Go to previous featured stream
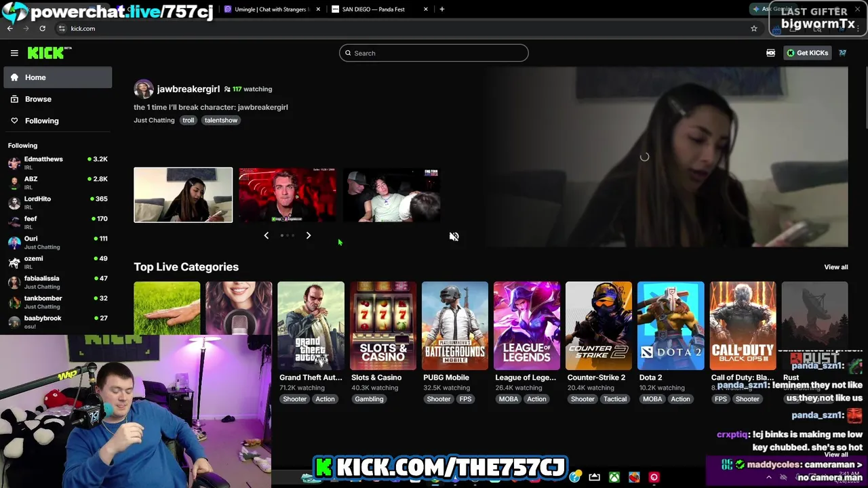Viewport: 868px width, 488px height. (266, 235)
